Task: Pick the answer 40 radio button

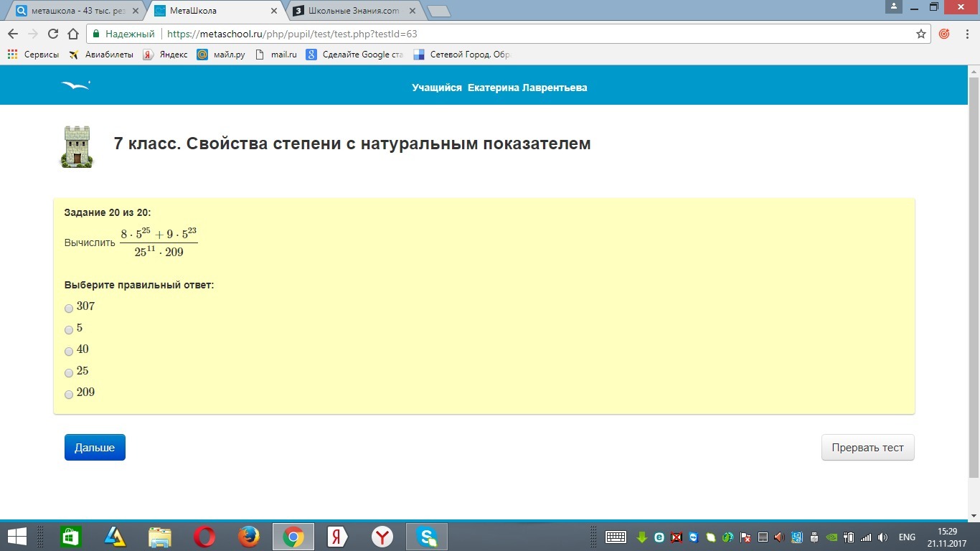Action: pyautogui.click(x=69, y=352)
